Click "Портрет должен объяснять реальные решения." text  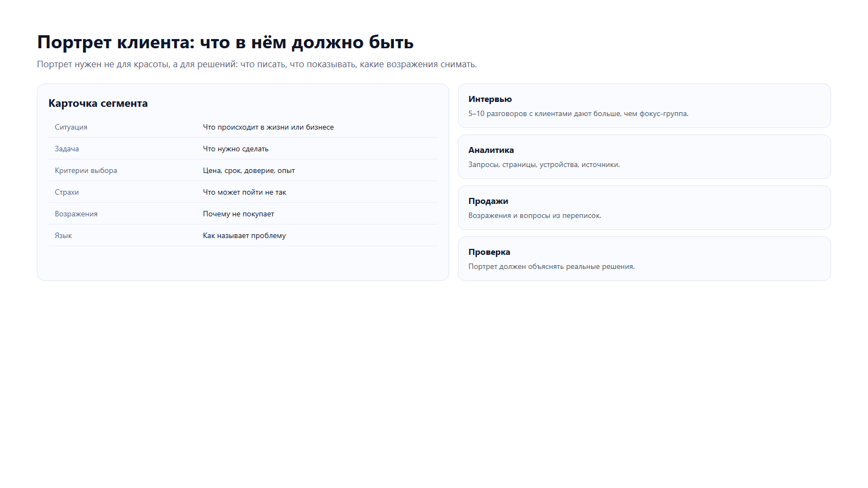552,267
